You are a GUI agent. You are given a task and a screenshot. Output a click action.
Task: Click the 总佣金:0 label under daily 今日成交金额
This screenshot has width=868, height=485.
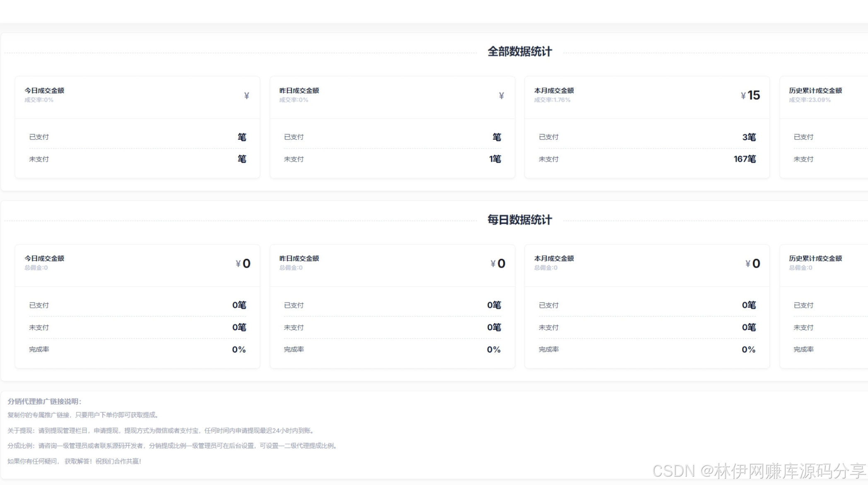(x=36, y=268)
